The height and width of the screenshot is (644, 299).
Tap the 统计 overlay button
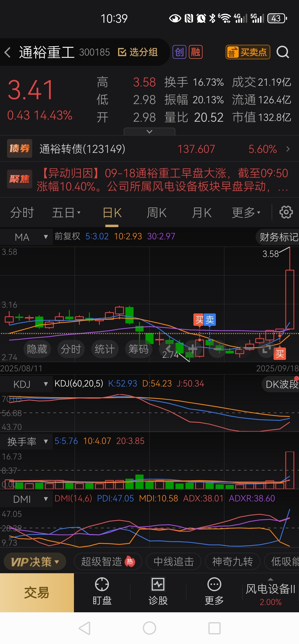105,349
